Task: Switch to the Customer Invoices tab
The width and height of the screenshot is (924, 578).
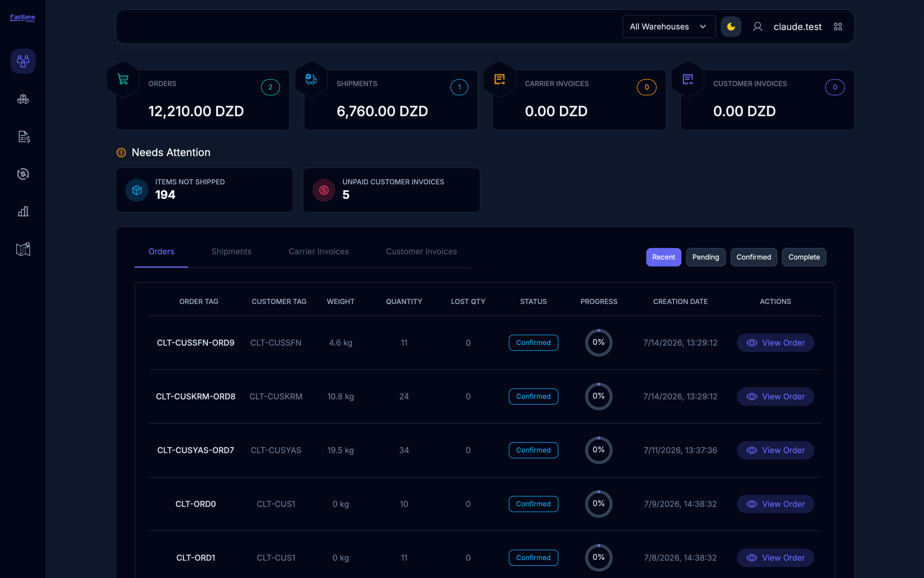Action: tap(421, 251)
